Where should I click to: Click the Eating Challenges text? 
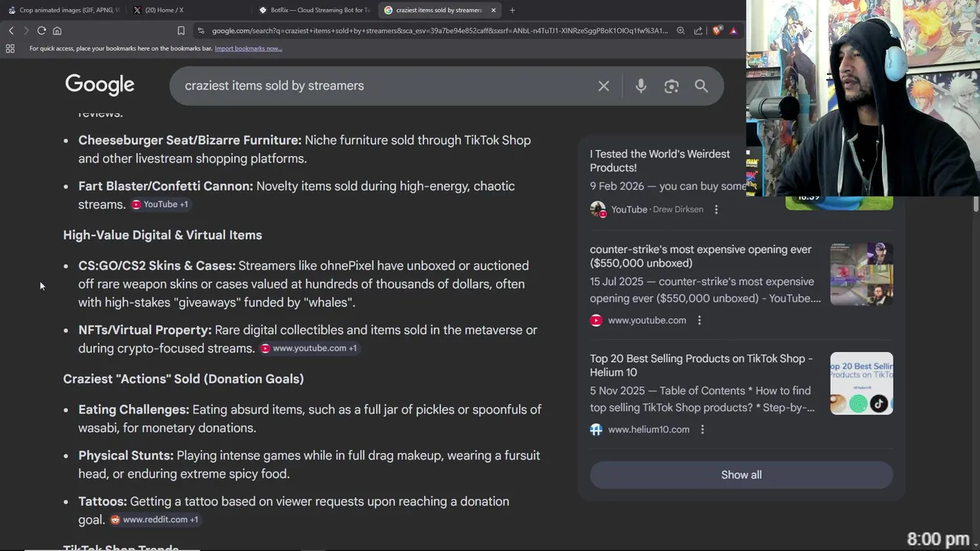(x=134, y=409)
